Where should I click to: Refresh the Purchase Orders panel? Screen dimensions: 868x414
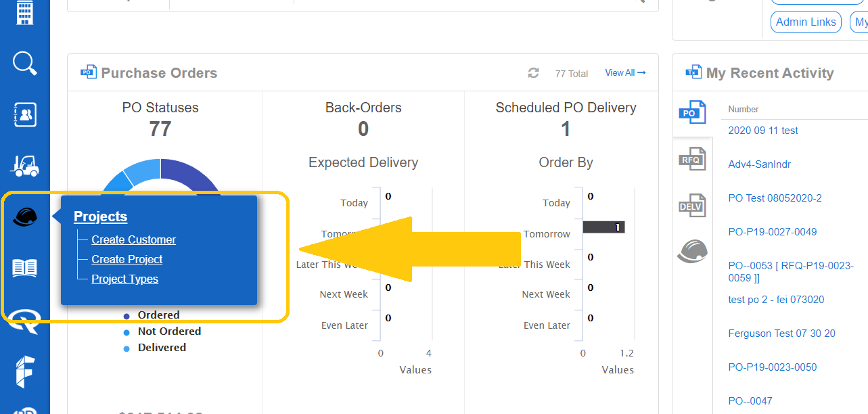tap(534, 73)
